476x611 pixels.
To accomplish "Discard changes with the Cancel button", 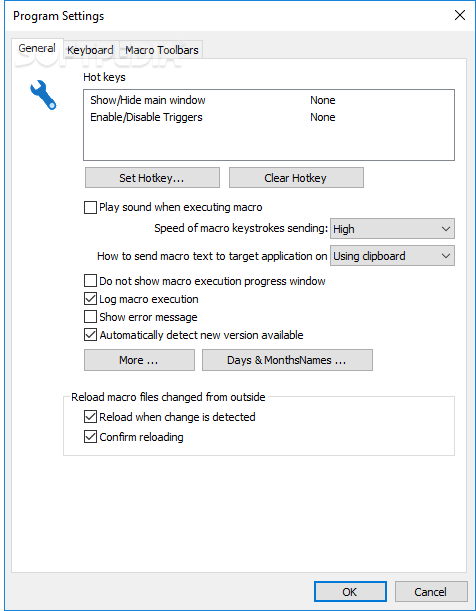I will click(x=431, y=592).
